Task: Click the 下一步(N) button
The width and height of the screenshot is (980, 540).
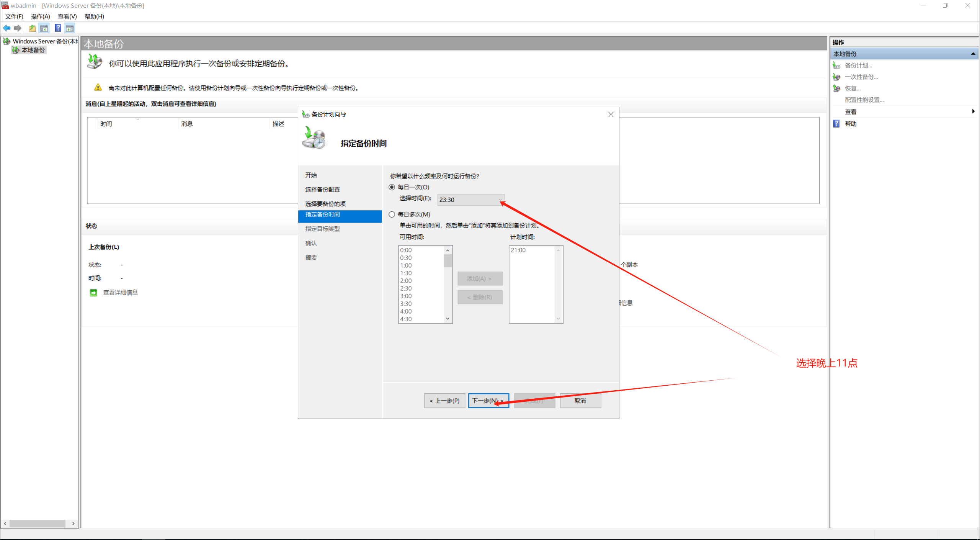Action: (488, 401)
